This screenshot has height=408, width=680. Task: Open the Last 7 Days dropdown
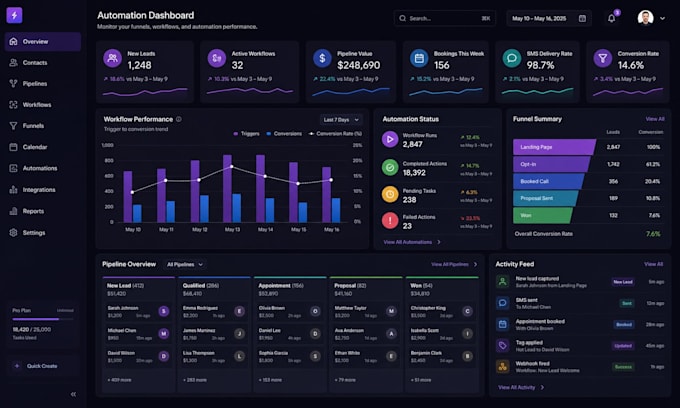(x=341, y=120)
